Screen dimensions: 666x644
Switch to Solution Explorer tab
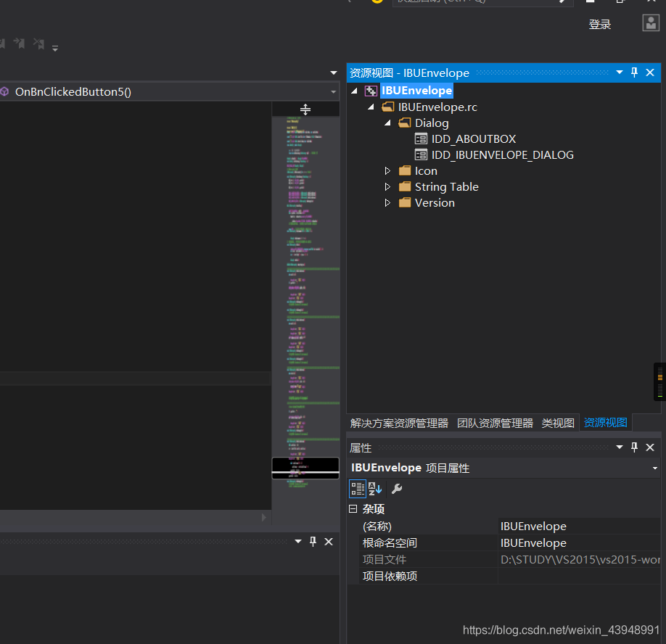pos(399,423)
